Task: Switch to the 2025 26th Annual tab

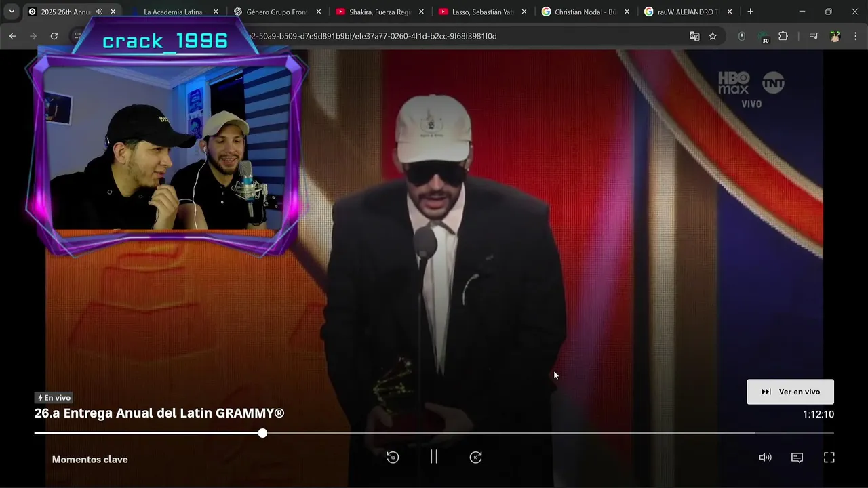Action: [65, 12]
